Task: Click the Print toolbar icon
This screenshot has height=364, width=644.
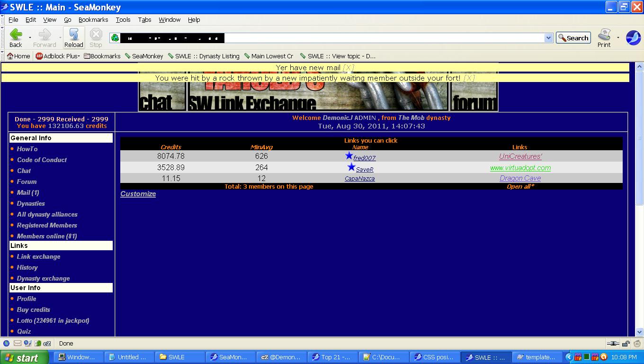Action: point(604,37)
